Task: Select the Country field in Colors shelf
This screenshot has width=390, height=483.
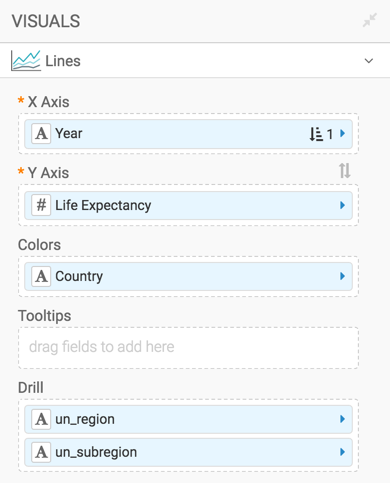Action: [x=188, y=276]
